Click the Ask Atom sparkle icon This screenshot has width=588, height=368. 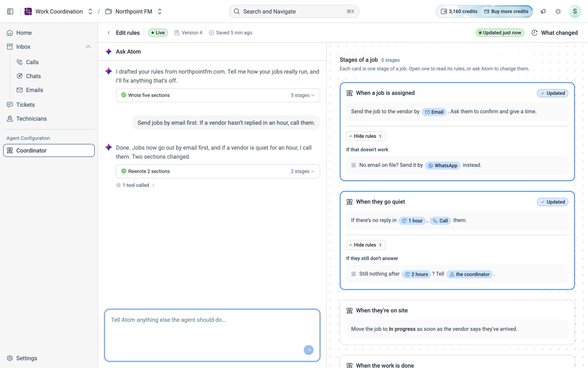(108, 52)
